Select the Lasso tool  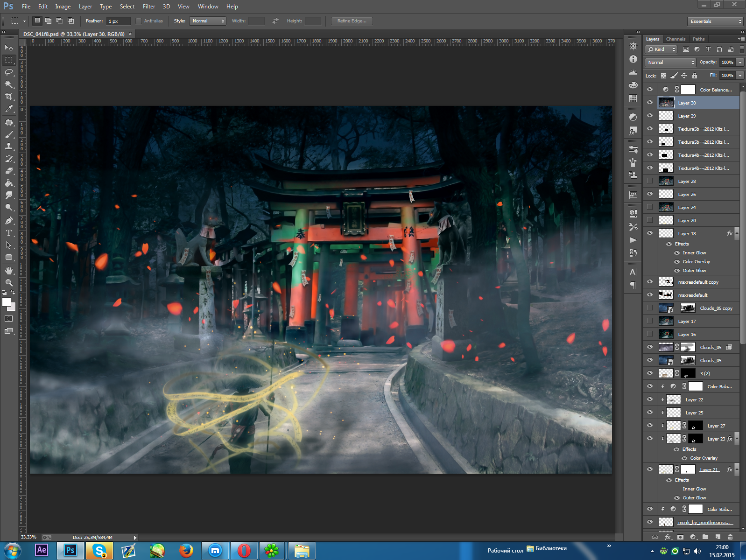(x=9, y=72)
